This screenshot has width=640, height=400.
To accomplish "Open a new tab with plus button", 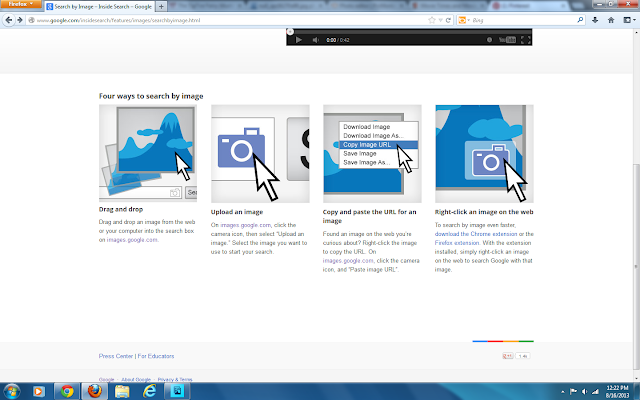I will 161,7.
